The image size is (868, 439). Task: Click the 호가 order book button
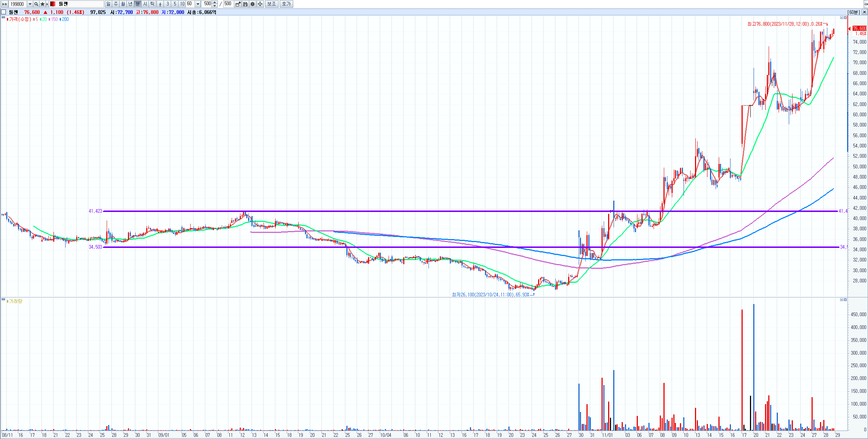(286, 4)
